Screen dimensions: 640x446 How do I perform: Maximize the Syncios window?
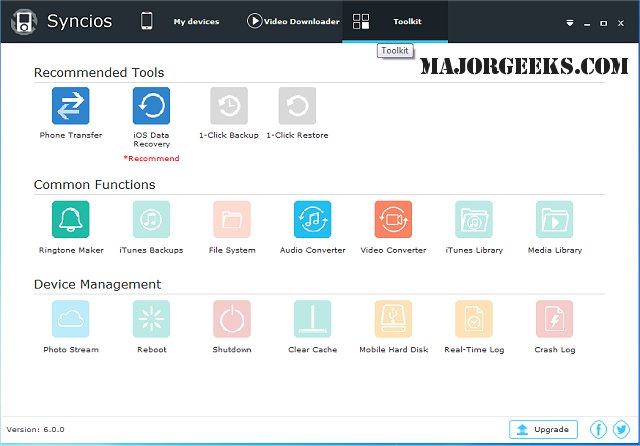[x=603, y=23]
